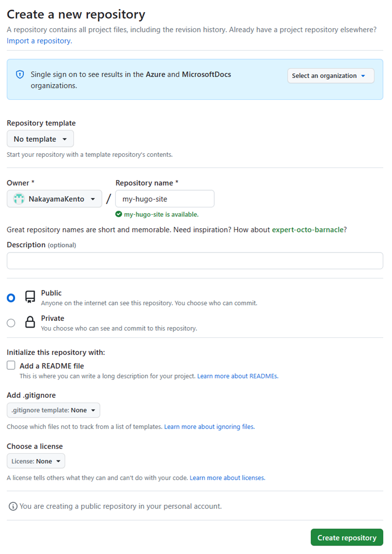Expand the No template dropdown
Screen dimensions: 392x554
(x=40, y=139)
